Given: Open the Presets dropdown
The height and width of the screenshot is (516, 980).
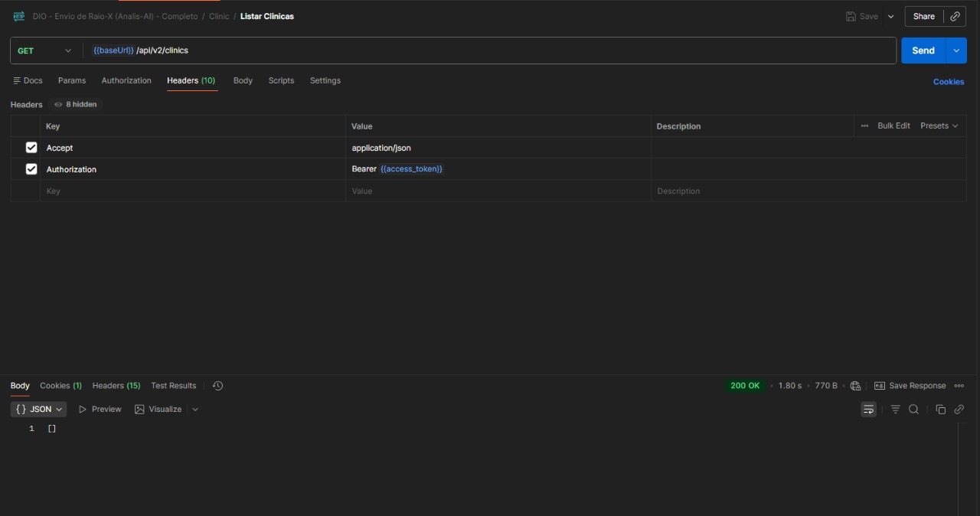Looking at the screenshot, I should point(939,126).
